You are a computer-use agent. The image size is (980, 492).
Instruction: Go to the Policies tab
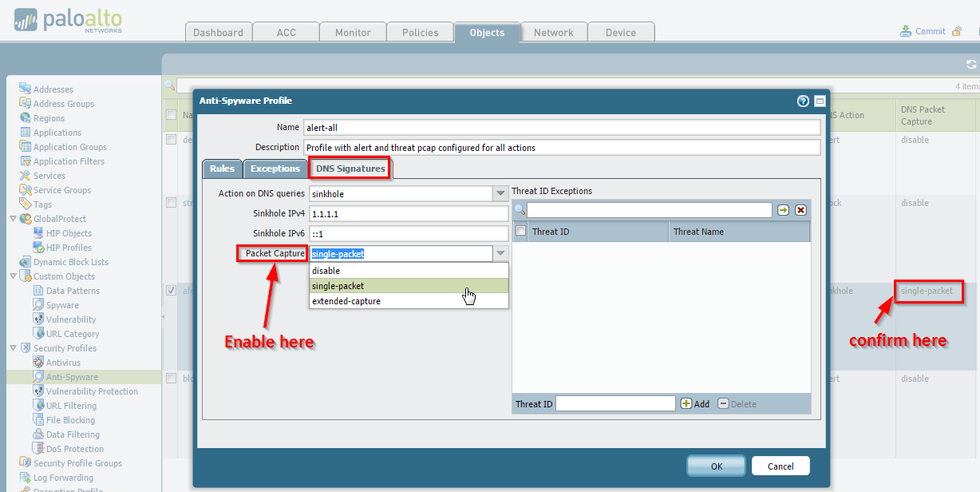420,33
